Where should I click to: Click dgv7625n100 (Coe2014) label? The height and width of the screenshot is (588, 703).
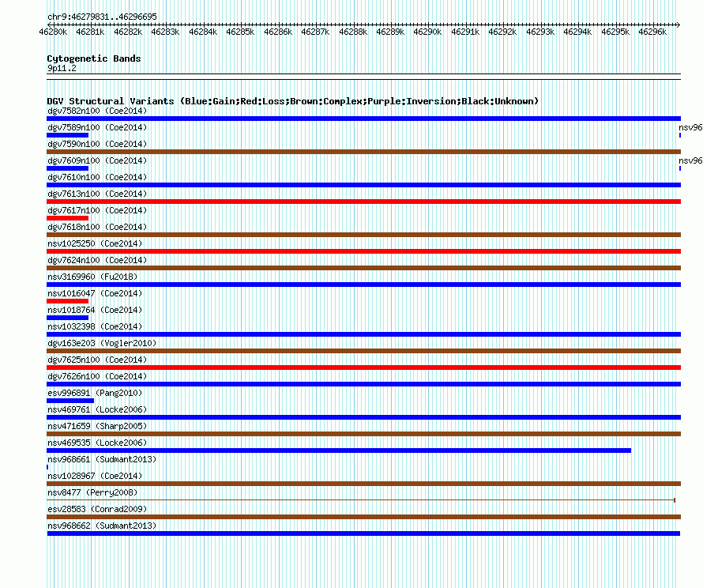pyautogui.click(x=97, y=360)
